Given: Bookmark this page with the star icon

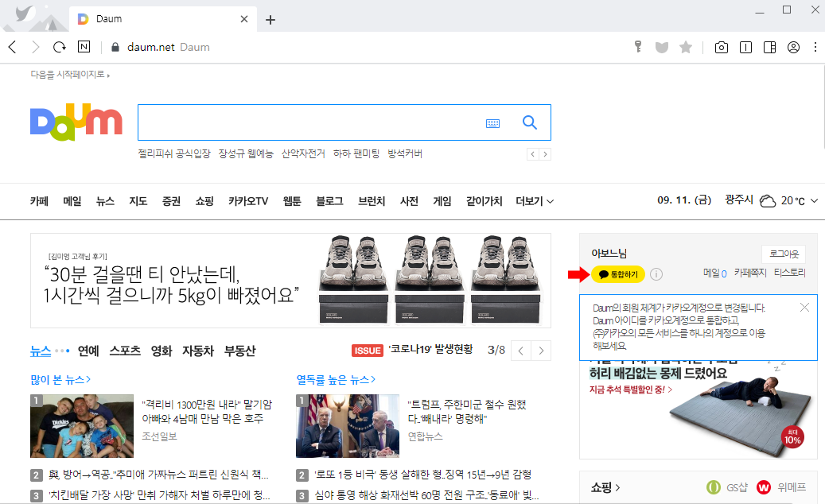Looking at the screenshot, I should [686, 48].
